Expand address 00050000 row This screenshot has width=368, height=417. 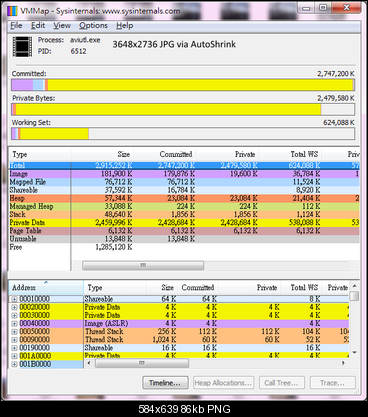(14, 332)
